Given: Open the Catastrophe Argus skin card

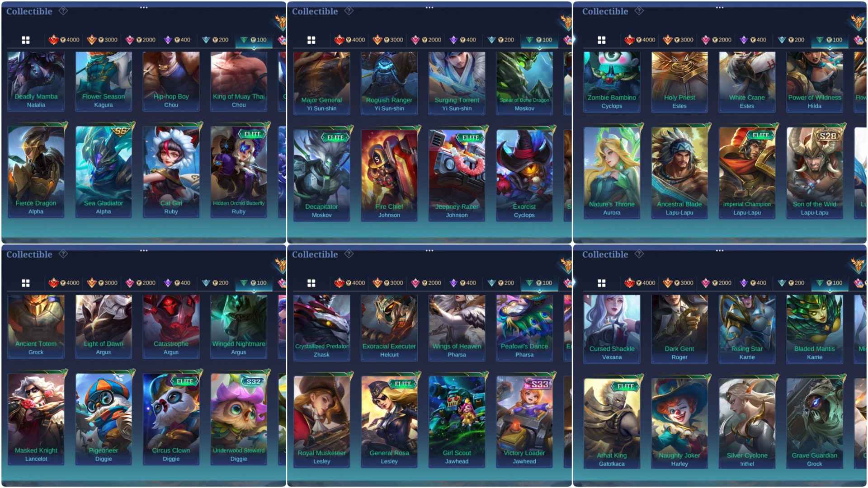Looking at the screenshot, I should pos(171,326).
